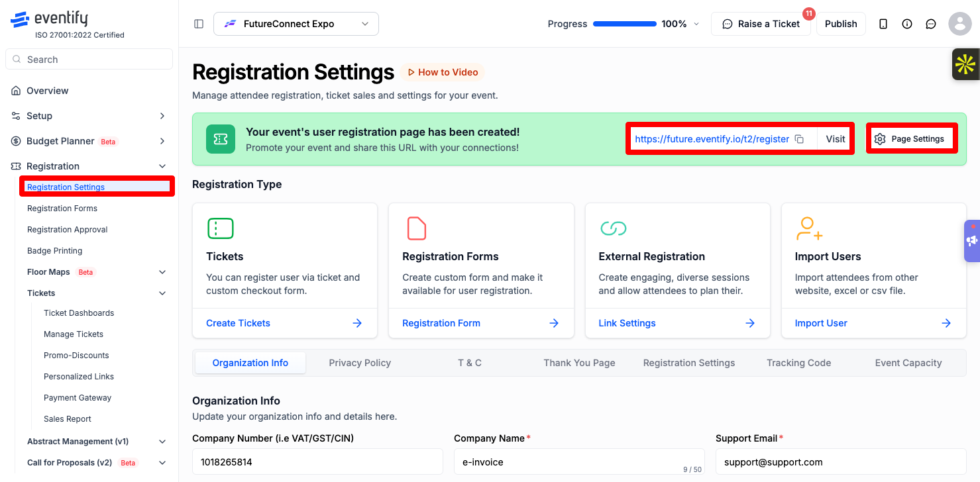Expand the Budget Planner section

(x=89, y=141)
